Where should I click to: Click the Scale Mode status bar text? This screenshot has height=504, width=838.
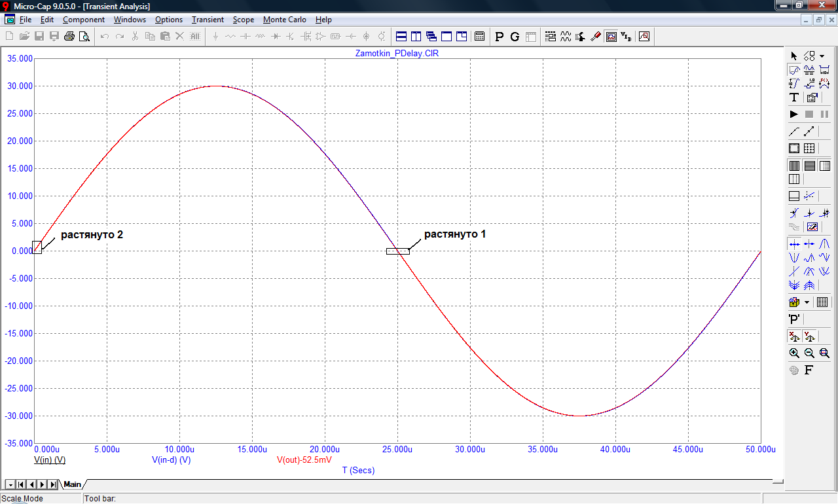tap(22, 499)
